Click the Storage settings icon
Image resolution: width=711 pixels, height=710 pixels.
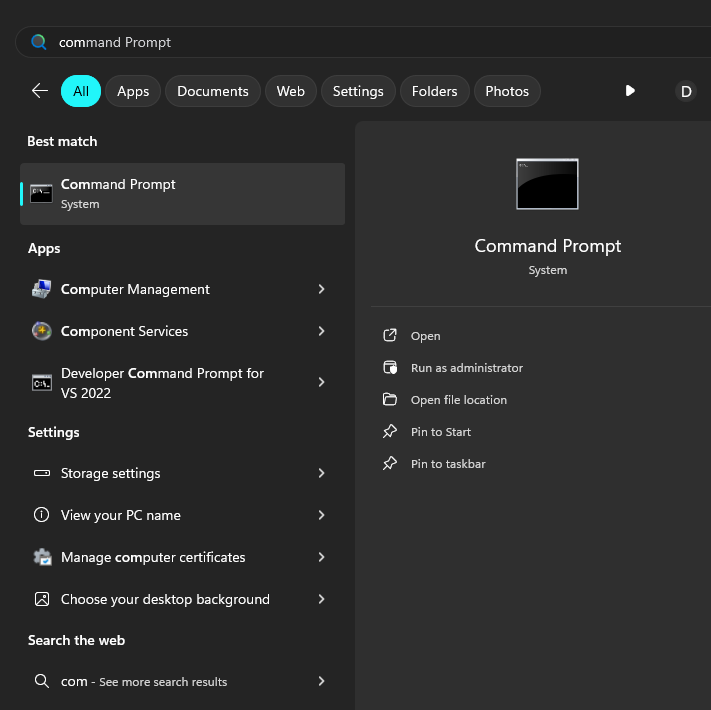tap(41, 473)
